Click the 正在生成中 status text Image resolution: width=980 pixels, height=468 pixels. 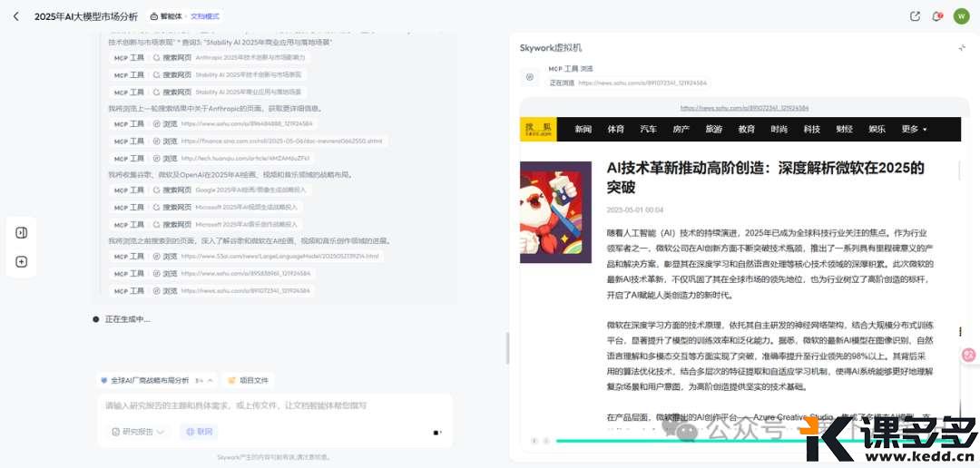[128, 319]
